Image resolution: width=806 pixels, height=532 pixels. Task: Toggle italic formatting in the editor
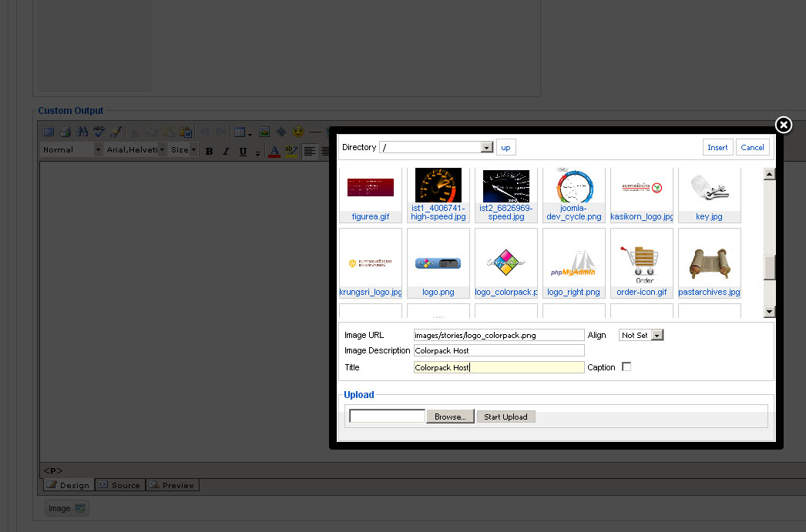pos(226,151)
